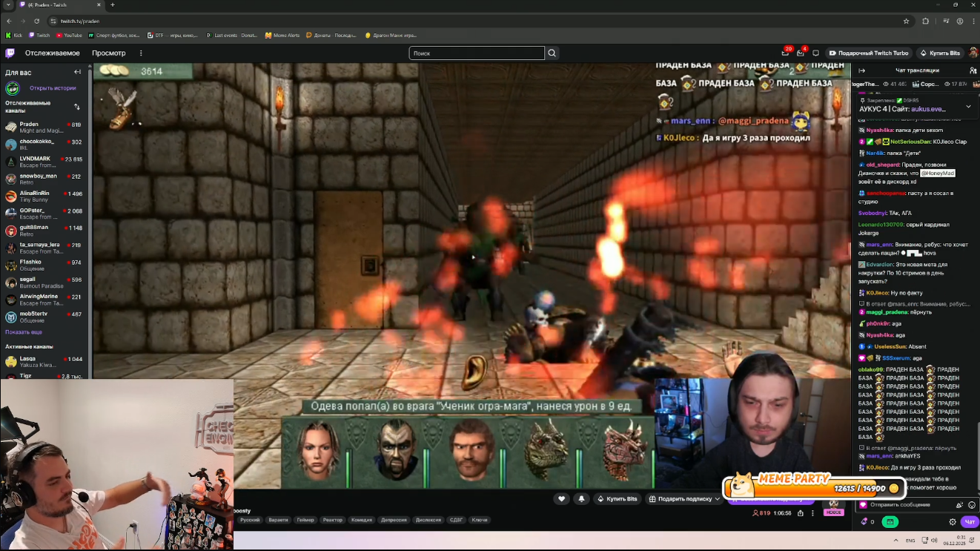Click the heart follow button under stream
This screenshot has height=551, width=980.
[x=562, y=499]
